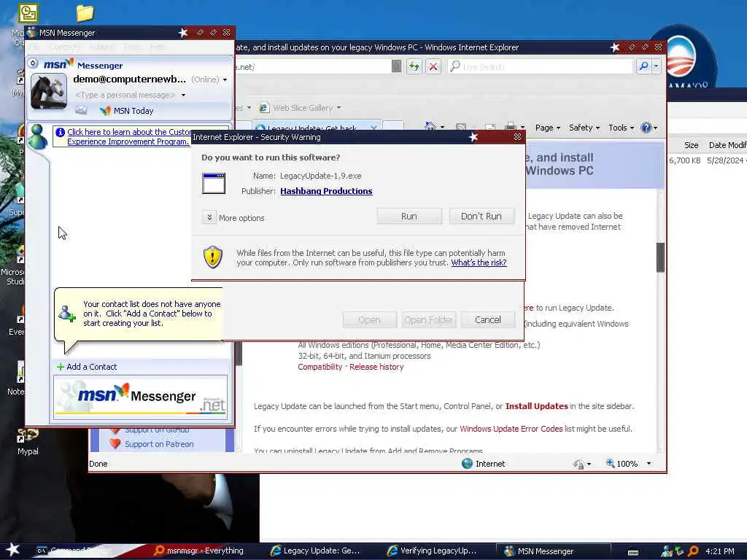
Task: Click the Print icon in IE command bar
Action: click(x=511, y=127)
